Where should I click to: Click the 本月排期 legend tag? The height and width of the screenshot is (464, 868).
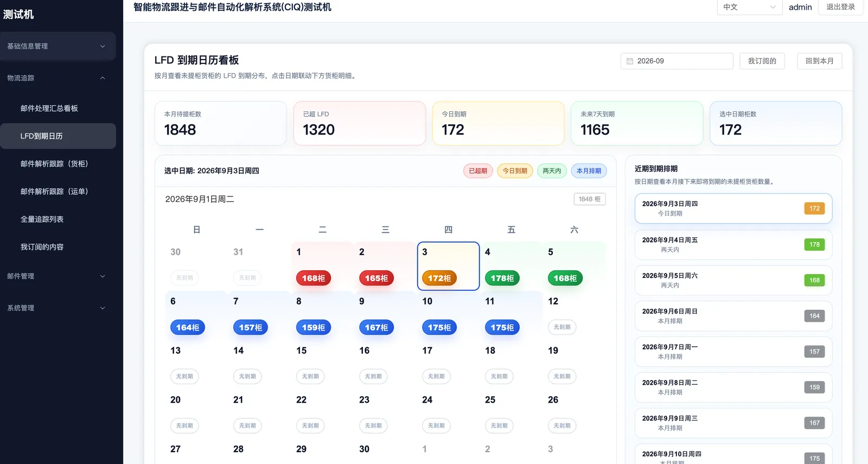(x=589, y=171)
